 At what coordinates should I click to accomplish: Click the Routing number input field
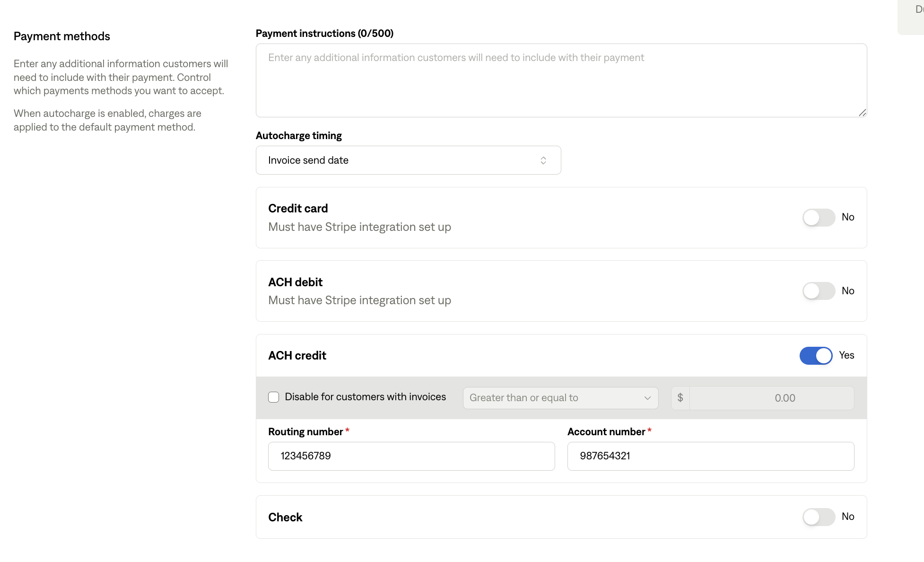[x=411, y=456]
